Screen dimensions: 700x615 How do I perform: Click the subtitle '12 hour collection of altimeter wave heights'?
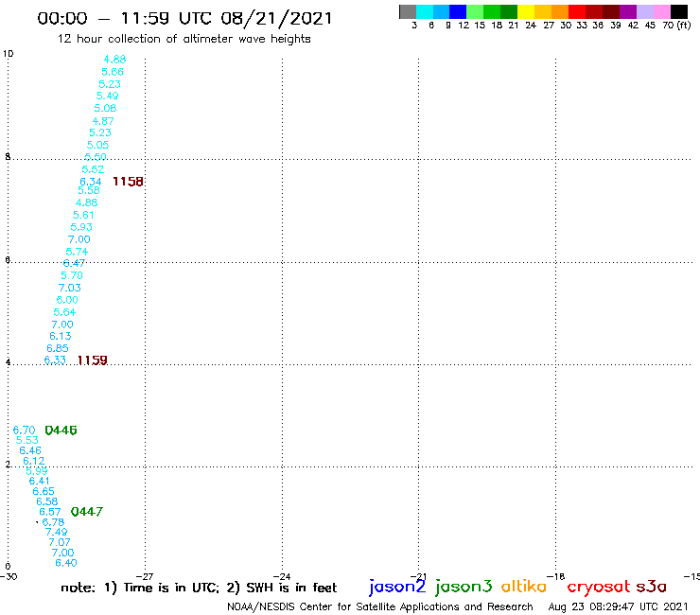184,39
